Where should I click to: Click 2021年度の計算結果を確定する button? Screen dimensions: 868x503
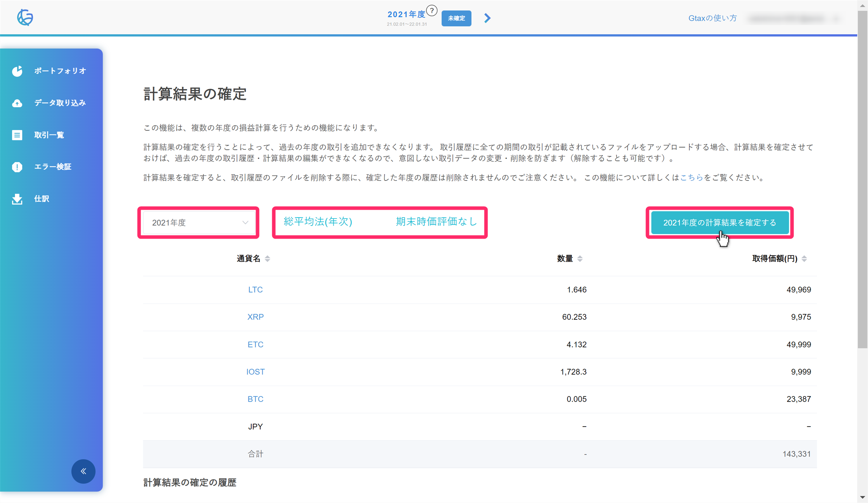coord(719,222)
